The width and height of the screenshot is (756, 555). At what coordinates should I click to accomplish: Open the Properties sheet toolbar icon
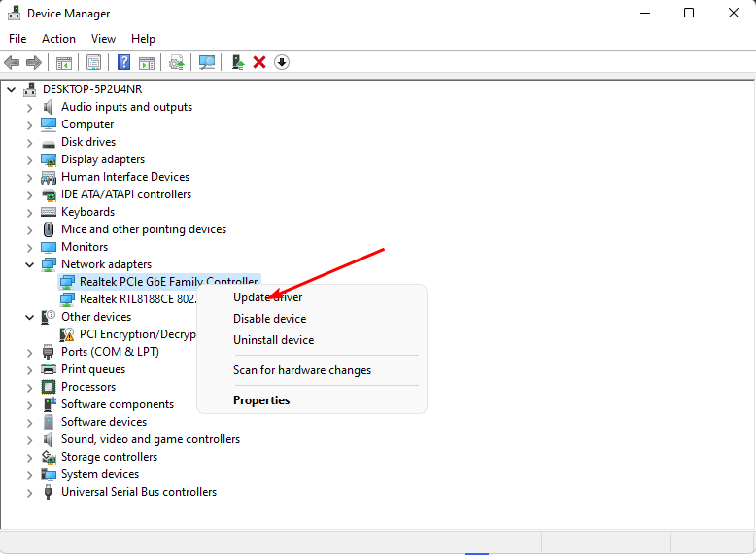(93, 62)
